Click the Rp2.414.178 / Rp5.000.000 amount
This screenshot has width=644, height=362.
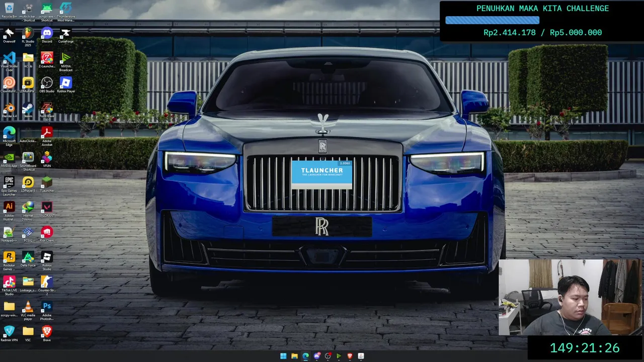click(x=542, y=33)
